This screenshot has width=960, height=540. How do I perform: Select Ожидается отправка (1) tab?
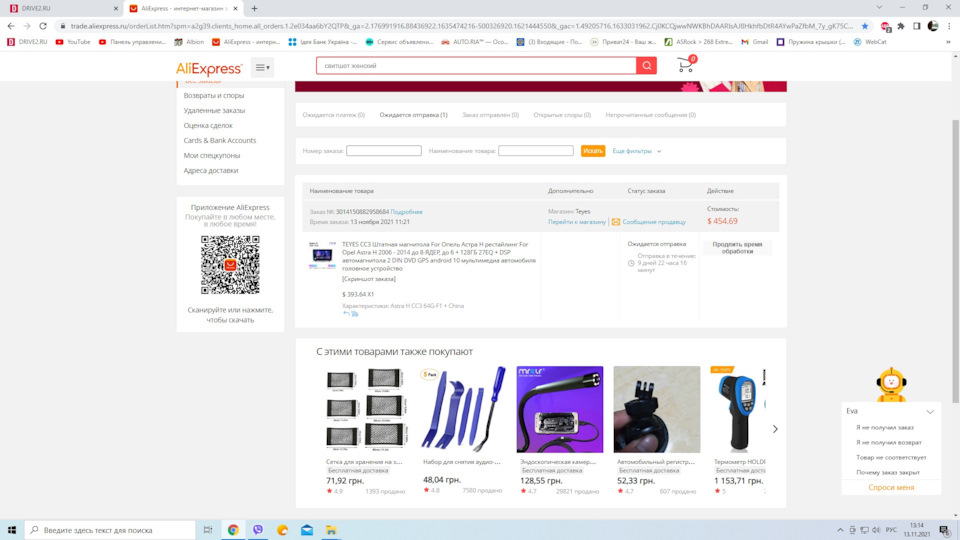pos(413,114)
